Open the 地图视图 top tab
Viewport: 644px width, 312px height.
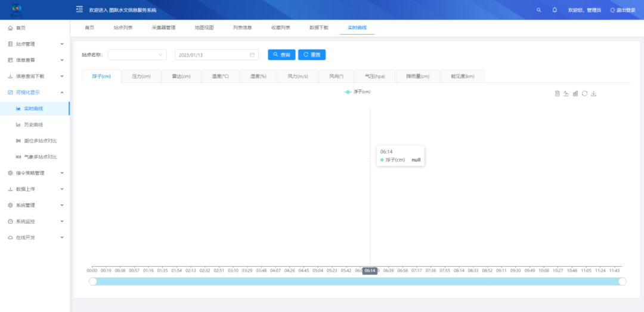click(204, 27)
